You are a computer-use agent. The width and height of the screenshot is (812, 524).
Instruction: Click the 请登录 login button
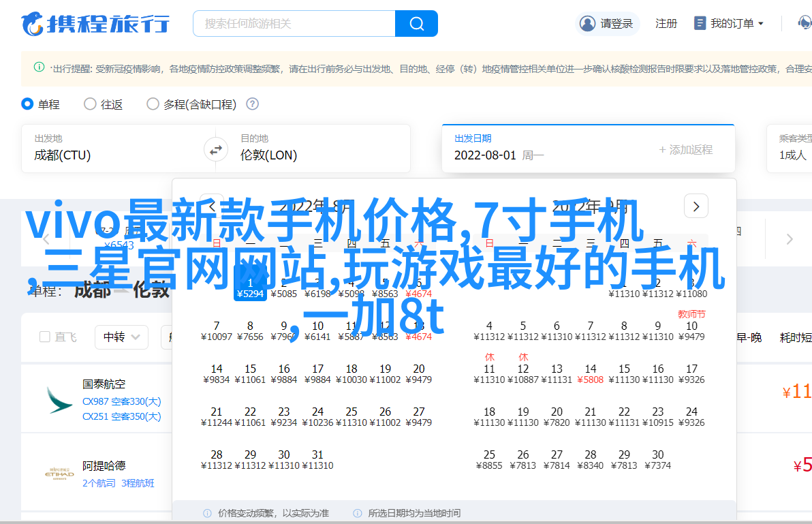click(607, 23)
